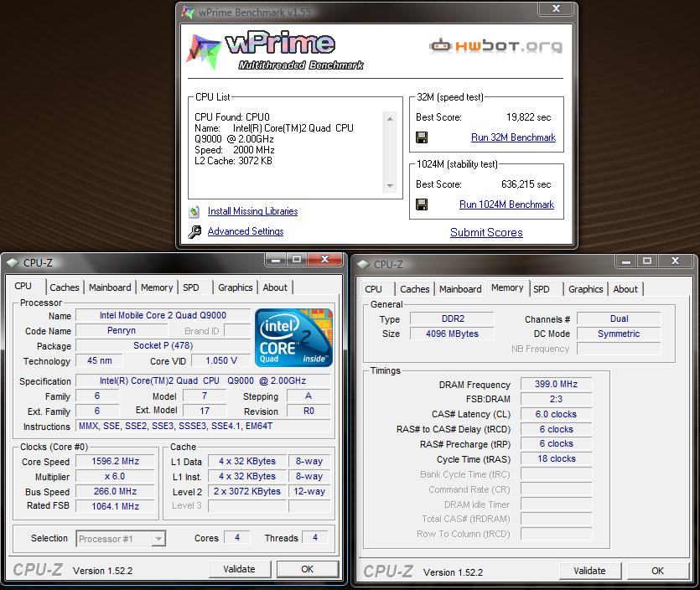Click the save icon for 1024M score
The height and width of the screenshot is (590, 700).
422,204
